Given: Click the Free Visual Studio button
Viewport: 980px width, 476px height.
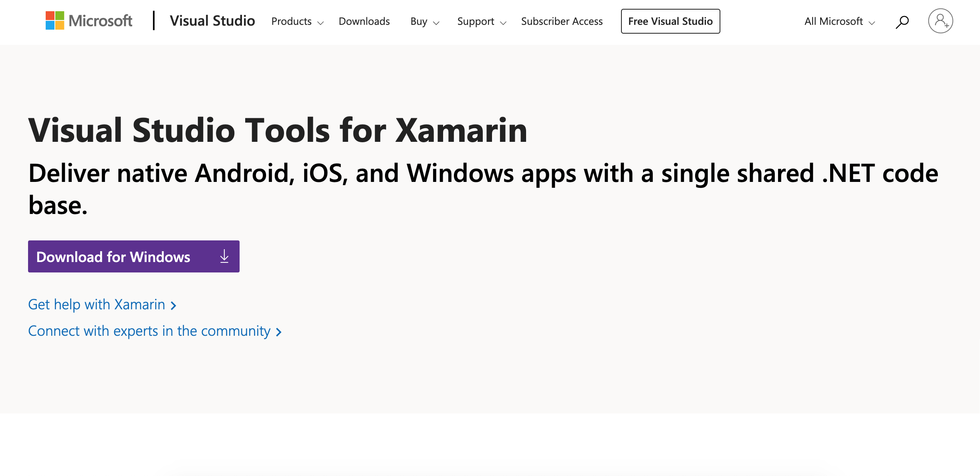Looking at the screenshot, I should [x=670, y=21].
